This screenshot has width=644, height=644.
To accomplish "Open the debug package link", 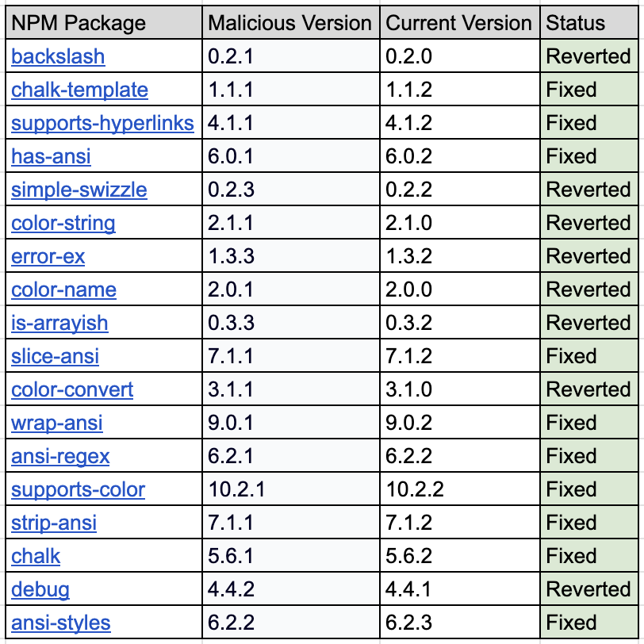I will 40,589.
